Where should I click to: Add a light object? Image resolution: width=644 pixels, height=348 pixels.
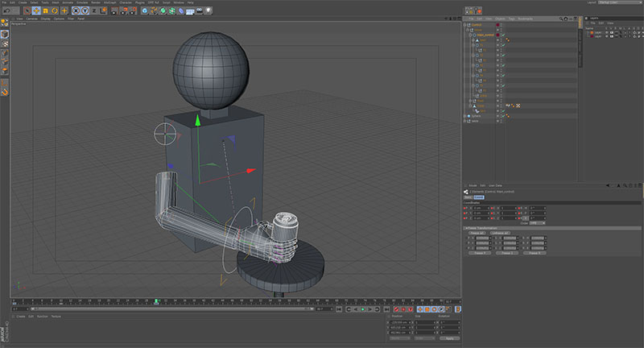pyautogui.click(x=208, y=10)
